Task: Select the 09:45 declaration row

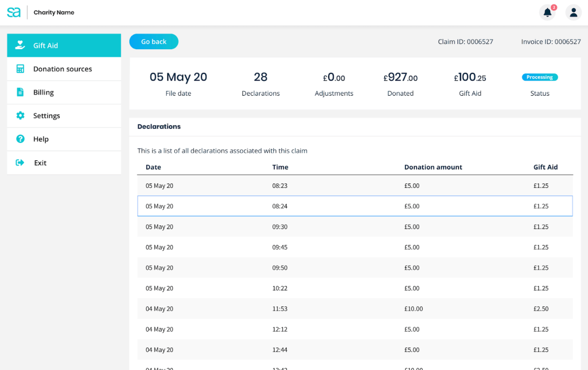Action: click(x=355, y=247)
